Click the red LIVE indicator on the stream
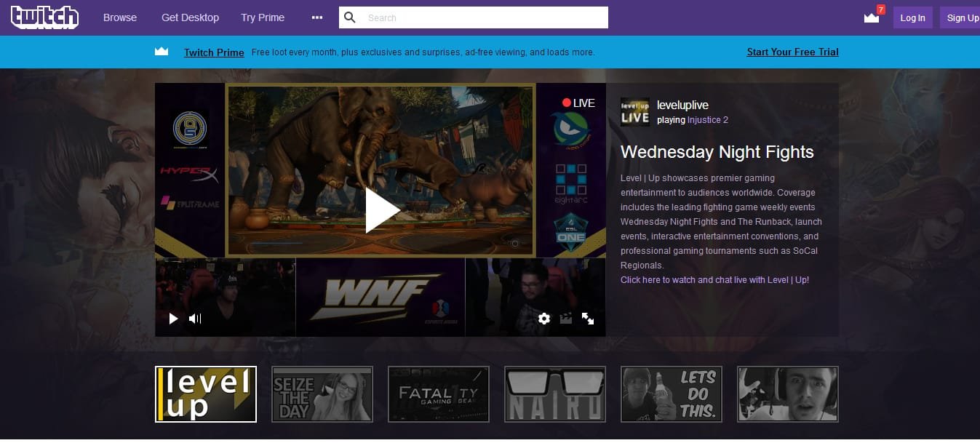The width and height of the screenshot is (980, 443). pyautogui.click(x=578, y=103)
